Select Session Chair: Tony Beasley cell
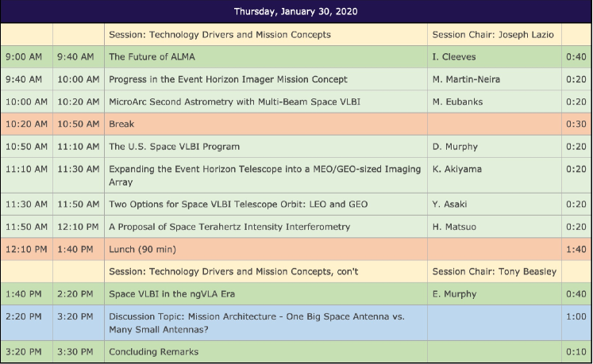593x364 pixels. point(493,271)
